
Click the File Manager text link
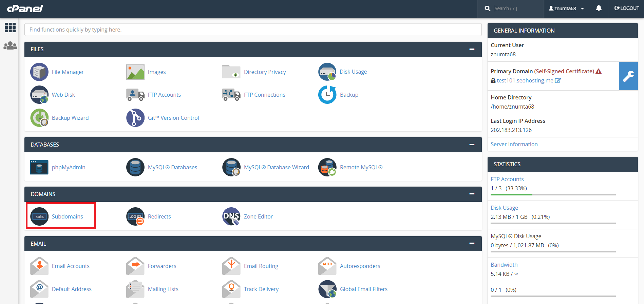click(x=68, y=72)
